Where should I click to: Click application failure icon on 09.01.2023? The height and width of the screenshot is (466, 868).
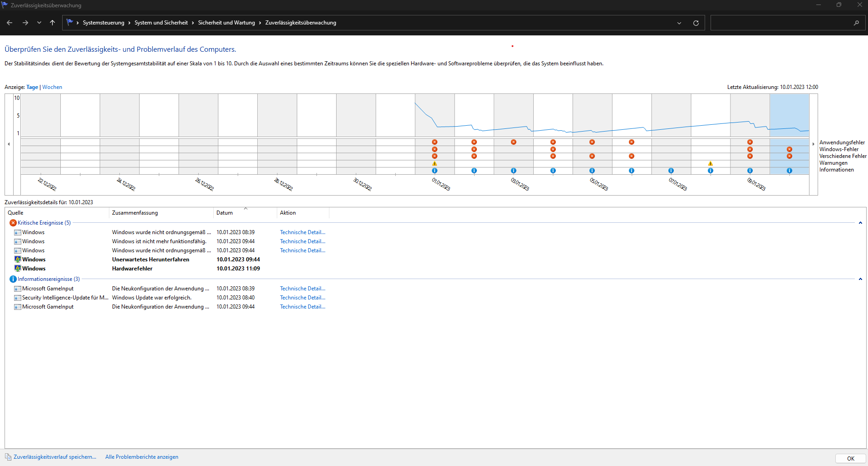click(x=750, y=142)
